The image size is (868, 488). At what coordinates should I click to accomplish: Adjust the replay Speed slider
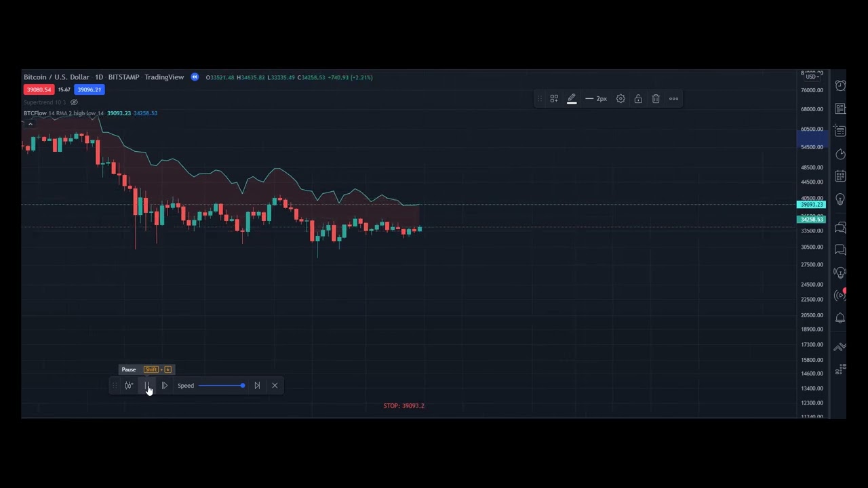[222, 386]
